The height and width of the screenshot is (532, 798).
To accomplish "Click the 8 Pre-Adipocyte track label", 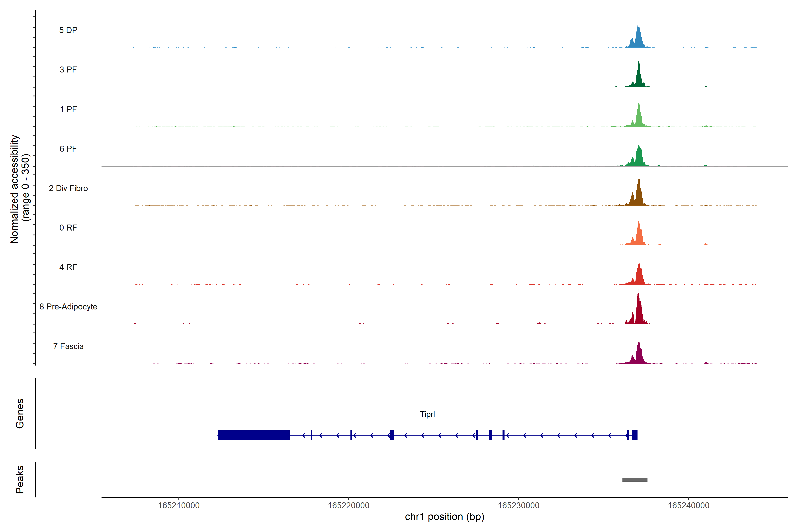I will pyautogui.click(x=68, y=307).
